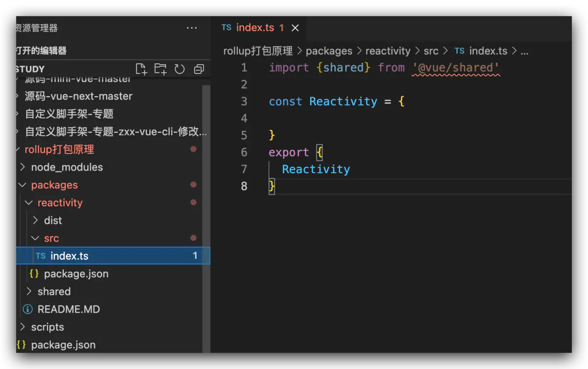Select the index.ts tab
The image size is (588, 369).
[255, 28]
